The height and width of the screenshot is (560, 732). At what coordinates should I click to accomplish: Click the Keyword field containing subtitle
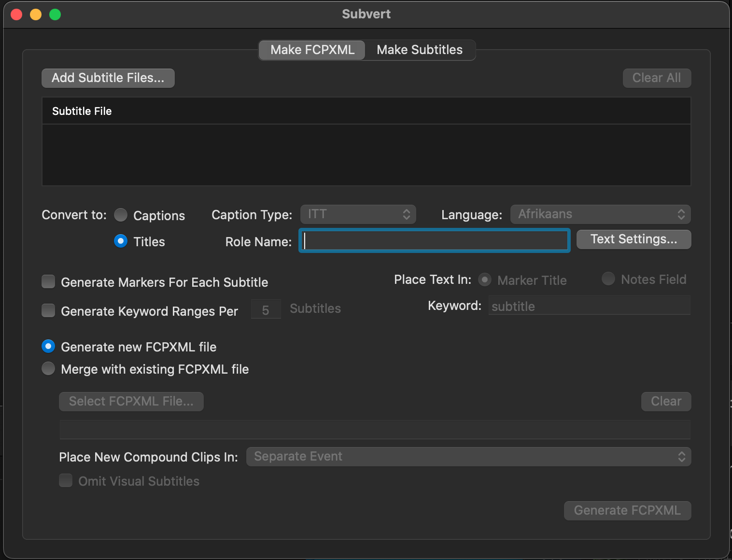pyautogui.click(x=589, y=307)
